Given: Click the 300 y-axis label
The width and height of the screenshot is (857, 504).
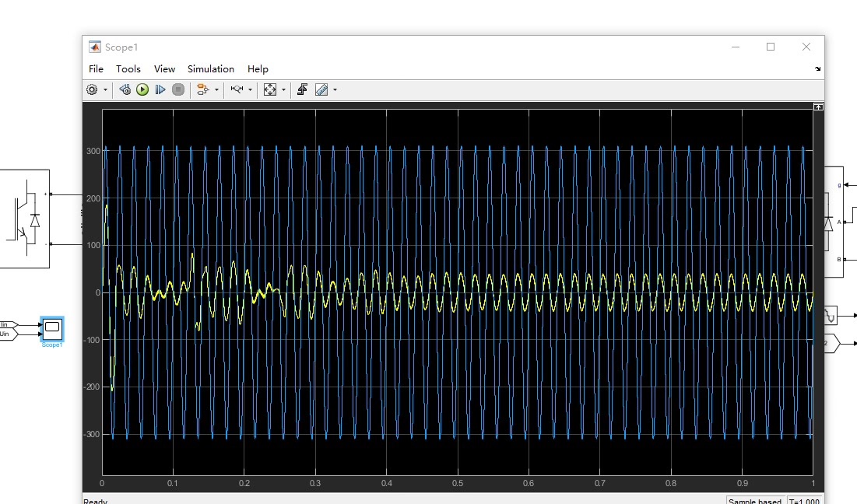Looking at the screenshot, I should coord(93,151).
